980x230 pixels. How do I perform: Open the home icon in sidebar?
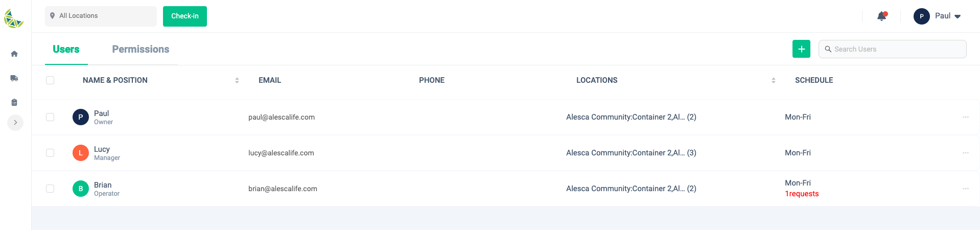(14, 54)
